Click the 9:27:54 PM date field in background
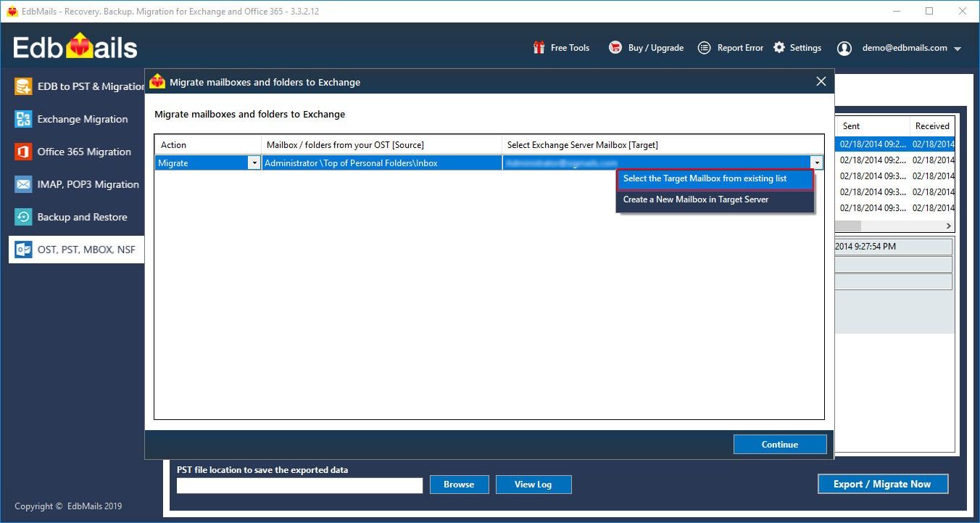This screenshot has width=980, height=523. (x=894, y=247)
